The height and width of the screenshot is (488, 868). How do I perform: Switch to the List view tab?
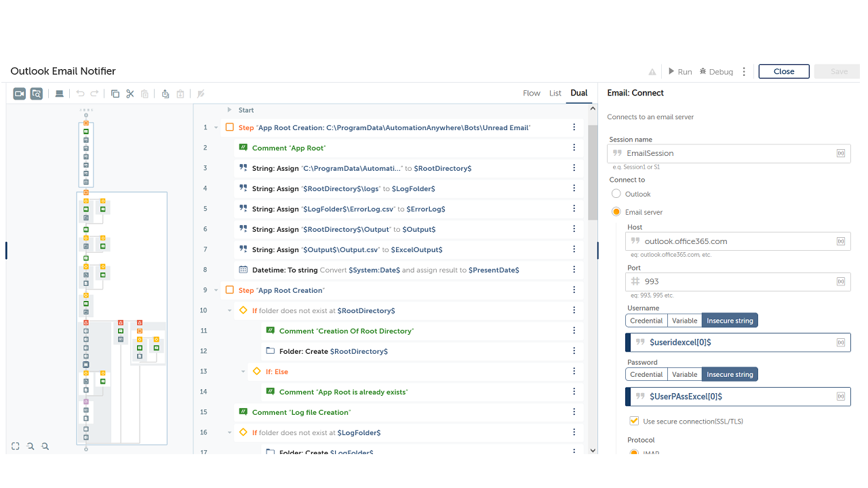(x=555, y=94)
